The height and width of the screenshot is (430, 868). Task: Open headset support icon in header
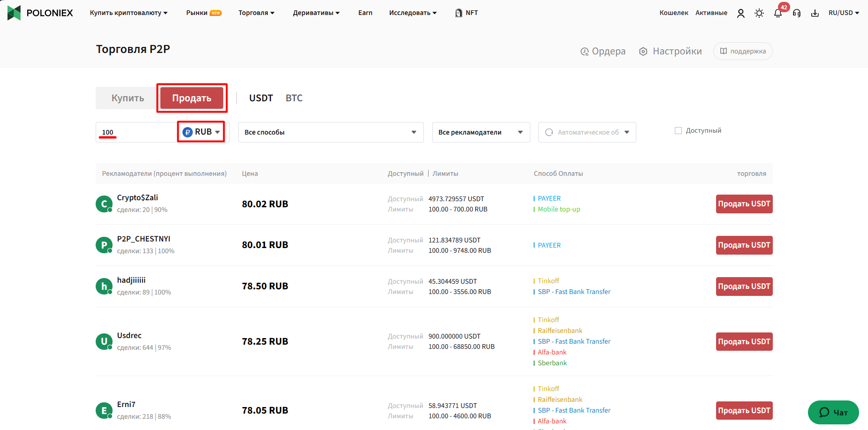[x=797, y=13]
